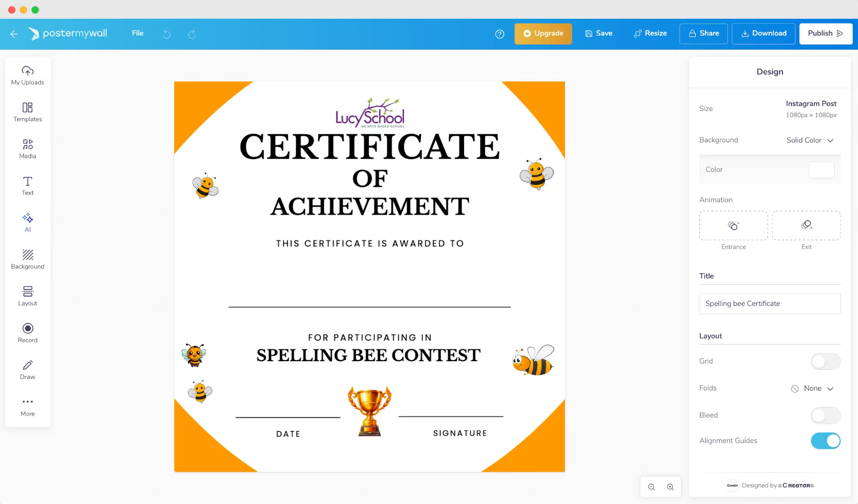Zoom in on the canvas
The height and width of the screenshot is (504, 858).
[x=670, y=487]
